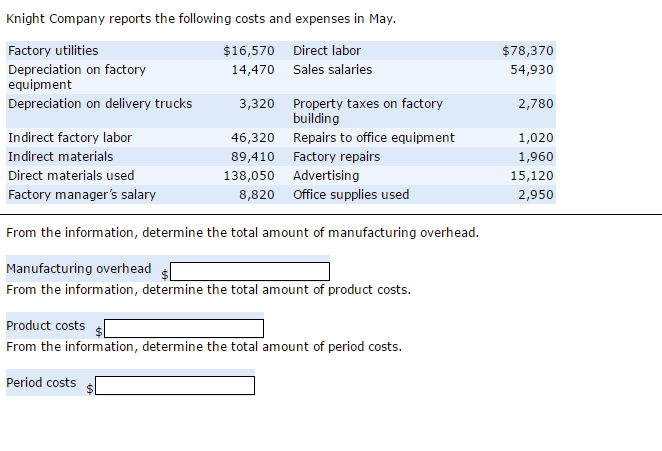Select the 54,930 amount
The height and width of the screenshot is (451, 662).
pos(532,70)
